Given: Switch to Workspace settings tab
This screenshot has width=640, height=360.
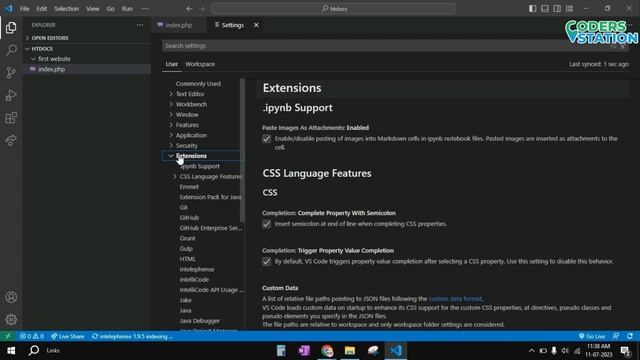Looking at the screenshot, I should [x=200, y=64].
